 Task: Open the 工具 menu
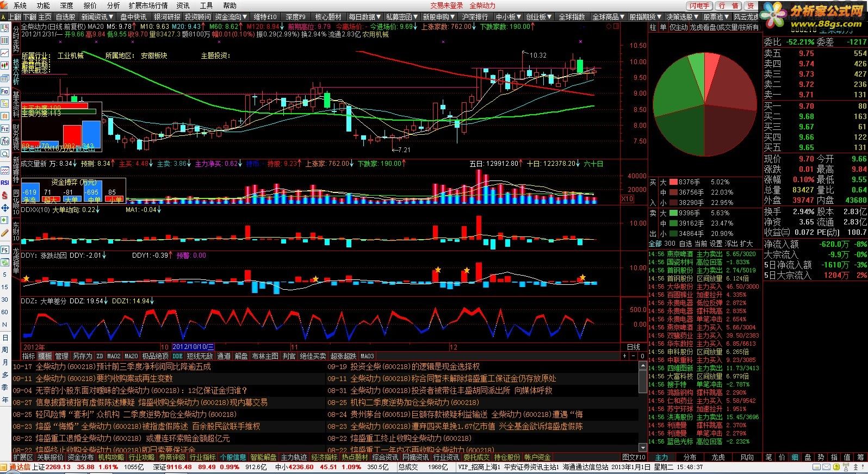coord(207,5)
